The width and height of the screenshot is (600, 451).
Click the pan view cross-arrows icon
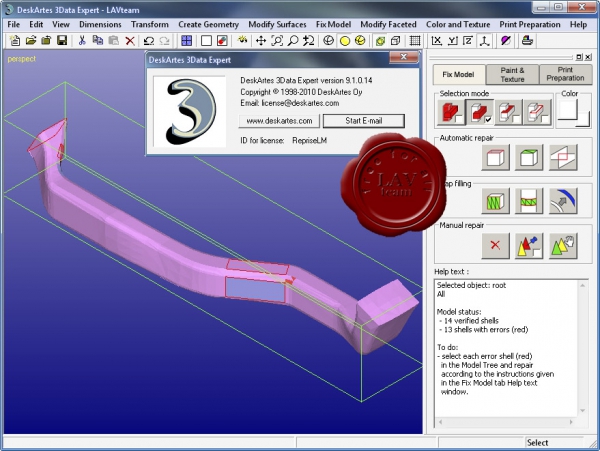tap(261, 41)
